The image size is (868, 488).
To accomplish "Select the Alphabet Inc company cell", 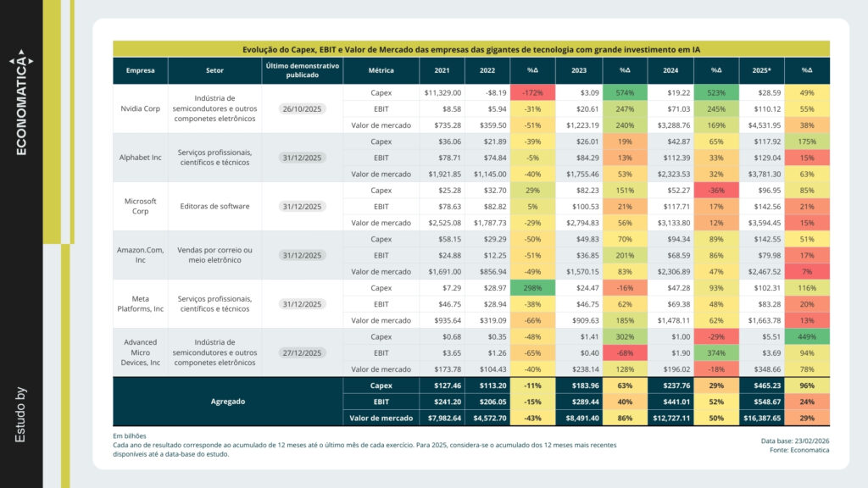I will point(141,158).
